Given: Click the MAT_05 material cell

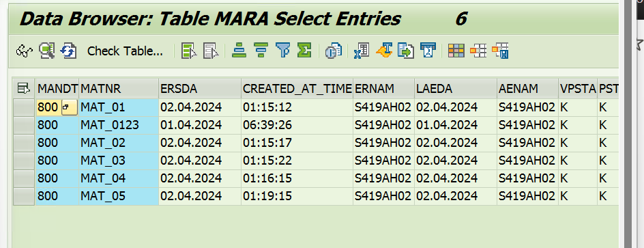Looking at the screenshot, I should tap(119, 196).
